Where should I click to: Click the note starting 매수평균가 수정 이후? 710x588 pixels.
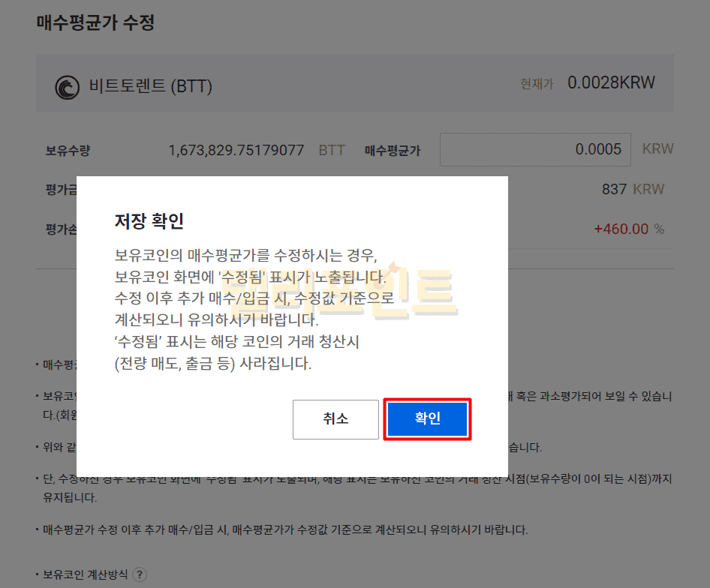click(x=285, y=529)
